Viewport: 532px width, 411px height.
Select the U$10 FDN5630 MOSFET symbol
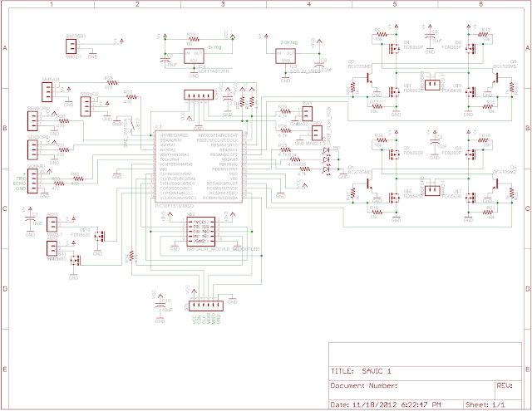tap(100, 236)
